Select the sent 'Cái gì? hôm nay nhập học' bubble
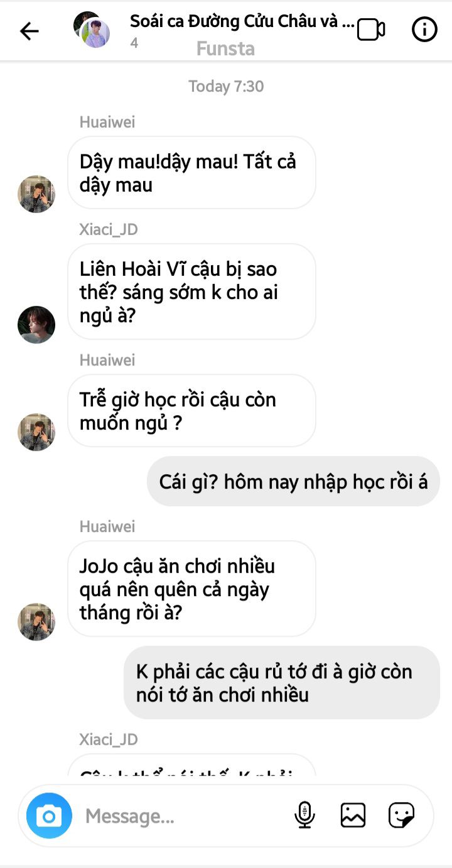The width and height of the screenshot is (452, 868). [293, 481]
